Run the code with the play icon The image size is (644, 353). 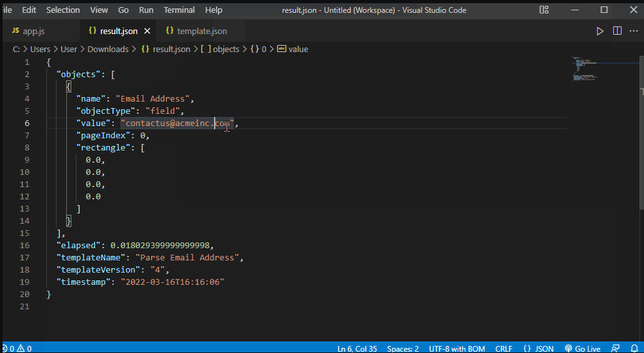click(600, 31)
